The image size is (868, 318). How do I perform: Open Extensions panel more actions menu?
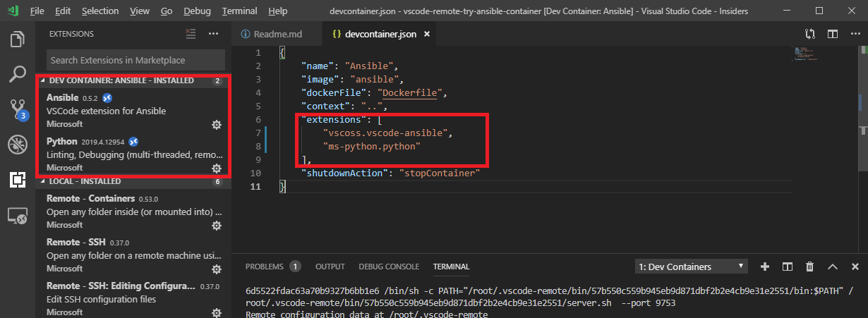point(214,34)
